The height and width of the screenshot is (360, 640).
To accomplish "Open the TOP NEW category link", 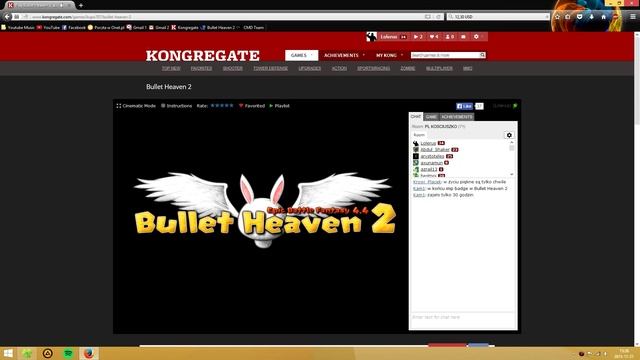I will pos(171,69).
